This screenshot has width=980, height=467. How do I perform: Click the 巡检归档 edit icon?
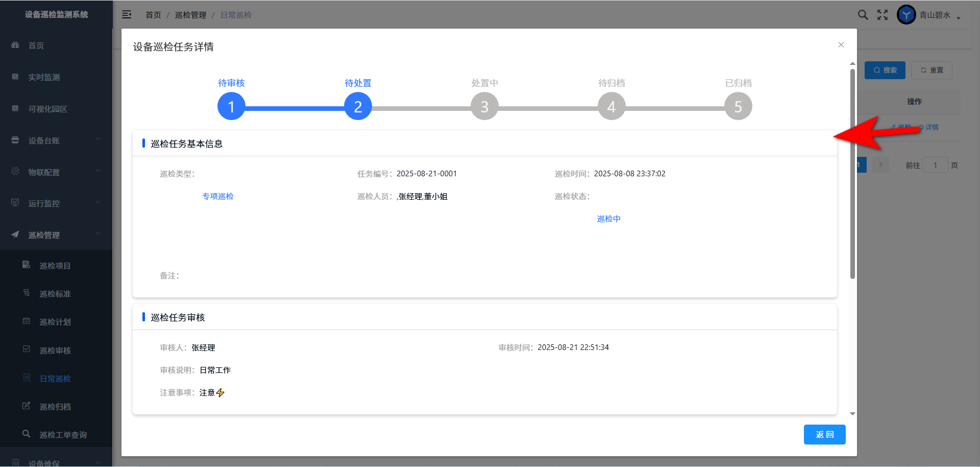27,406
